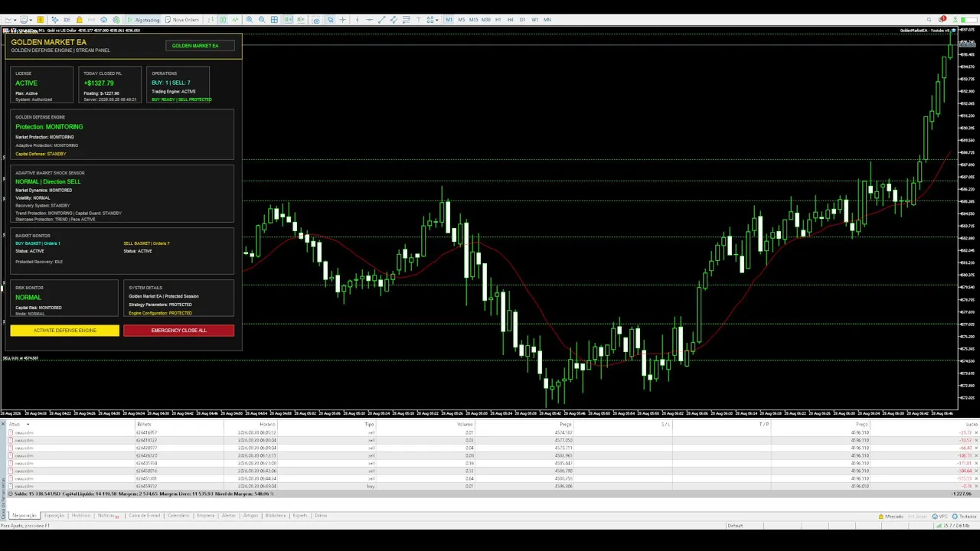Switch chart to M15 timeframe

(x=474, y=19)
